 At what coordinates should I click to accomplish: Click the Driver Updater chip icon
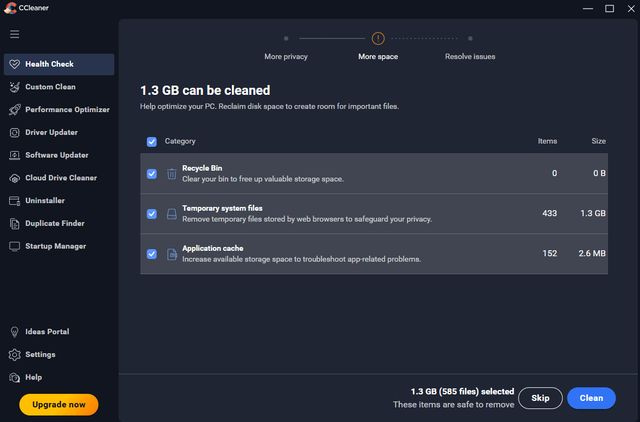click(14, 132)
